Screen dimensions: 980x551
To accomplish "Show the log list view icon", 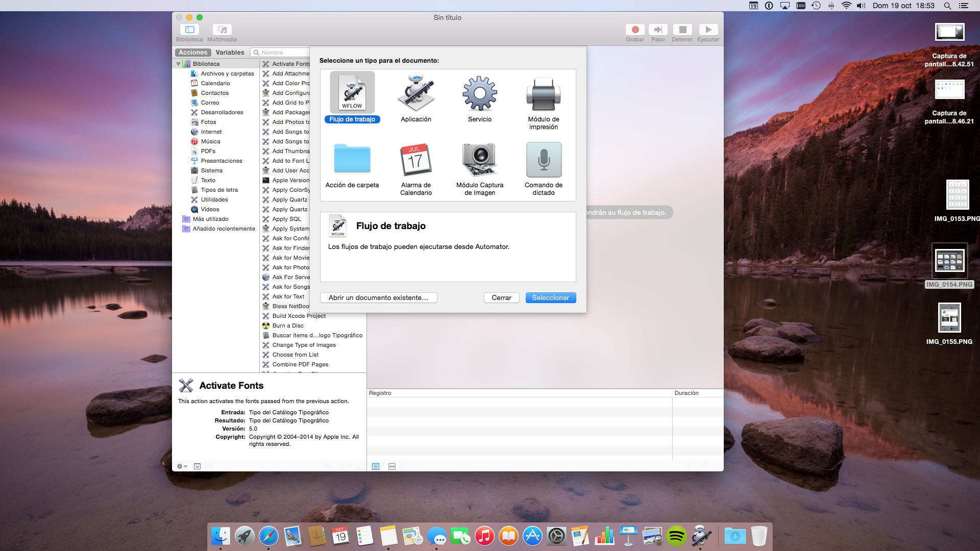I will (x=376, y=466).
